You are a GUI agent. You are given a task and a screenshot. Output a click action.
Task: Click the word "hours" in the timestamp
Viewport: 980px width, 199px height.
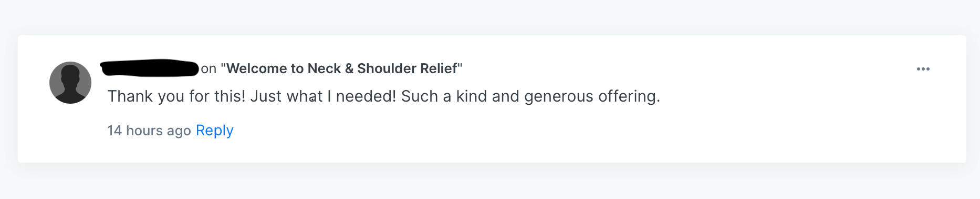[x=143, y=130]
